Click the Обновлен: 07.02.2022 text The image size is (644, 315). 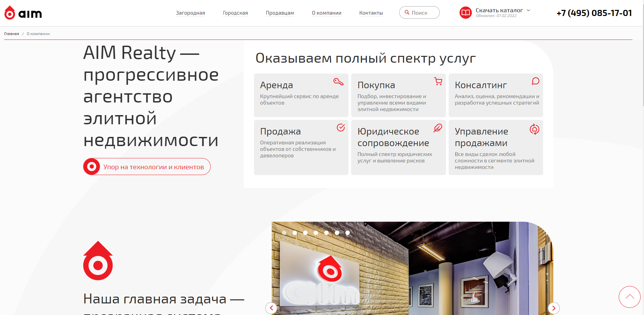point(496,16)
